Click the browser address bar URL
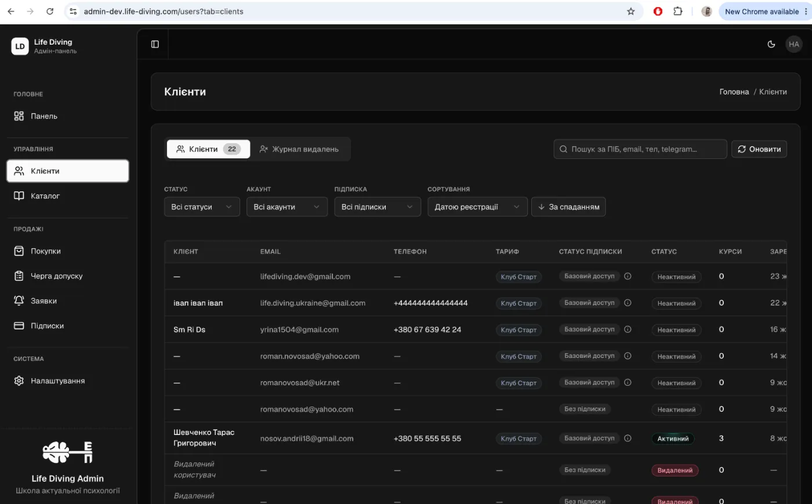The width and height of the screenshot is (812, 504). coord(164,11)
